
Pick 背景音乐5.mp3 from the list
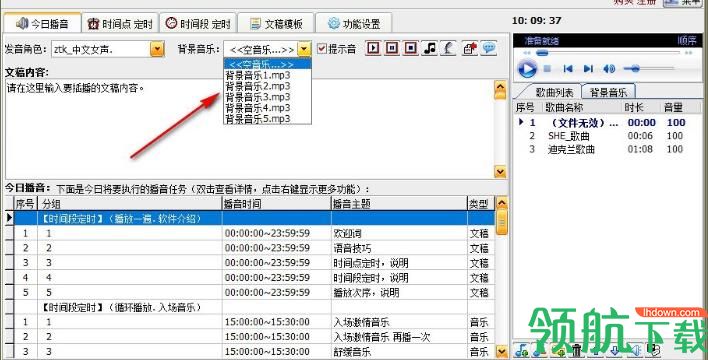[267, 118]
